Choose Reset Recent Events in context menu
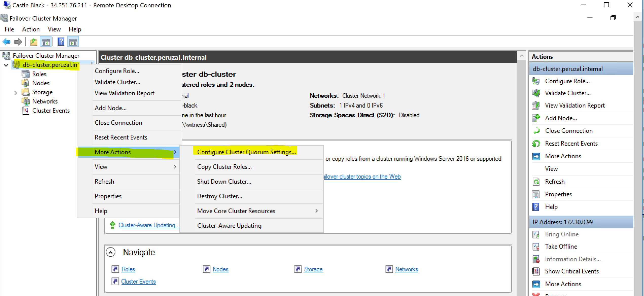644x296 pixels. tap(121, 137)
